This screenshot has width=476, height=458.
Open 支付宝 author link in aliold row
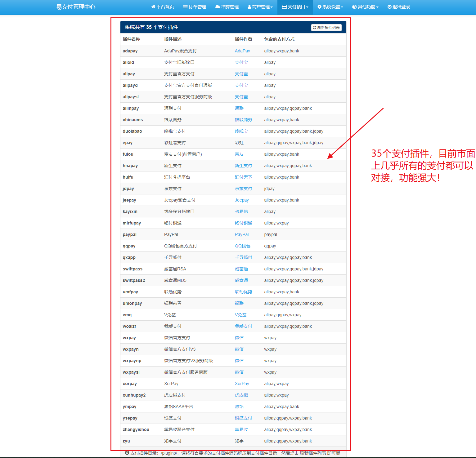241,62
